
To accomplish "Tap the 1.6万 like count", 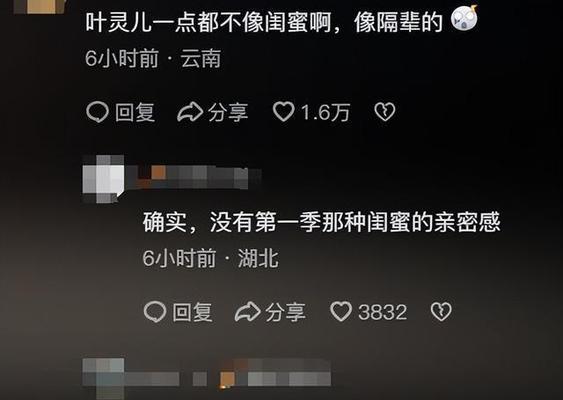I will (x=325, y=112).
